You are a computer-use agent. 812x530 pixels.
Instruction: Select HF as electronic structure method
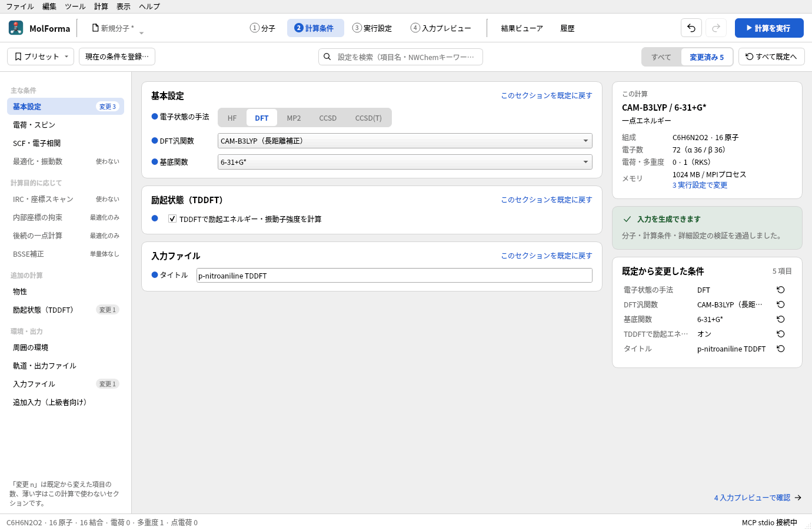click(232, 118)
